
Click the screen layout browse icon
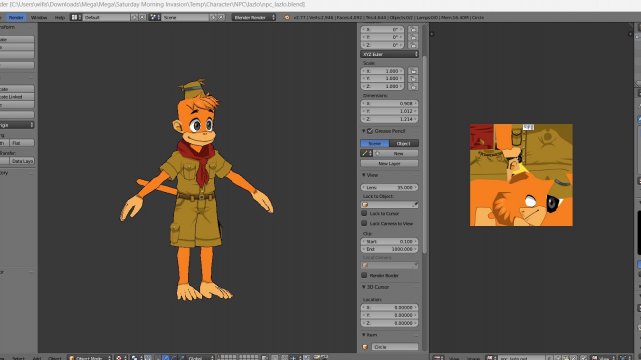pyautogui.click(x=76, y=18)
